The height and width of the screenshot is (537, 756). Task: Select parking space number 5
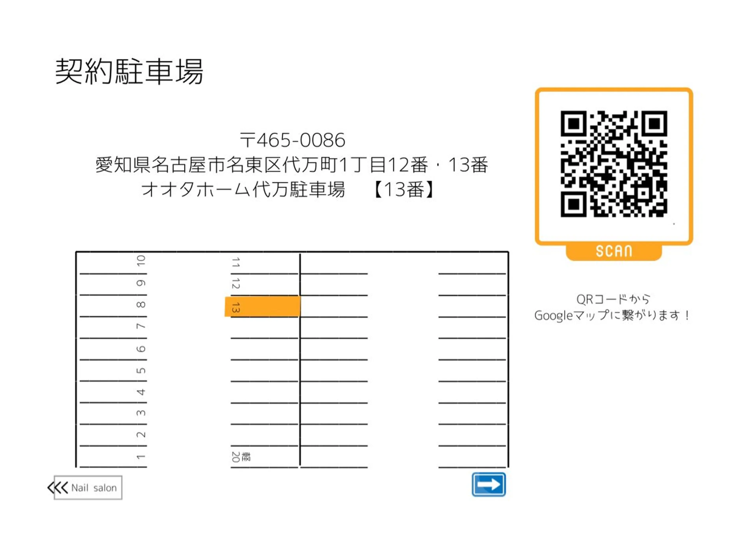(141, 371)
